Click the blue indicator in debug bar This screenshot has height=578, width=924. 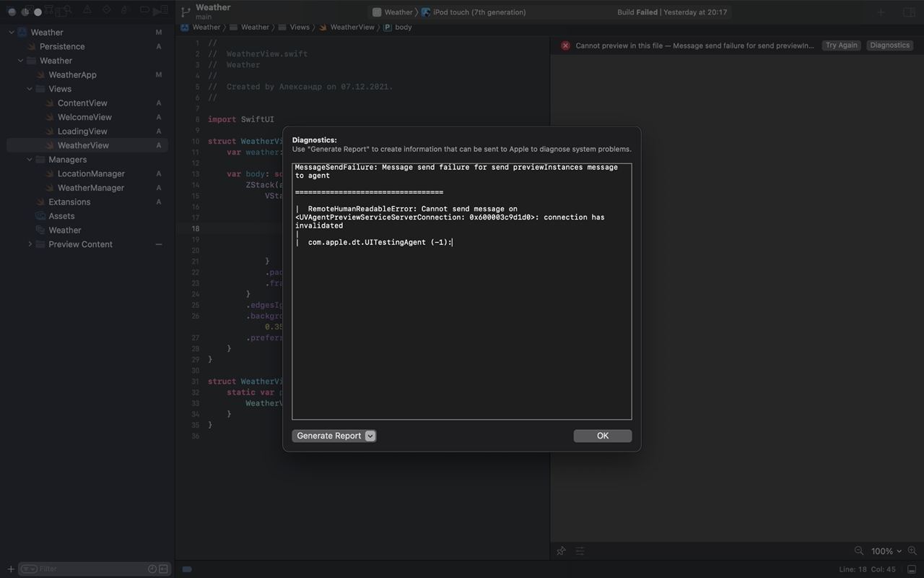click(x=187, y=569)
